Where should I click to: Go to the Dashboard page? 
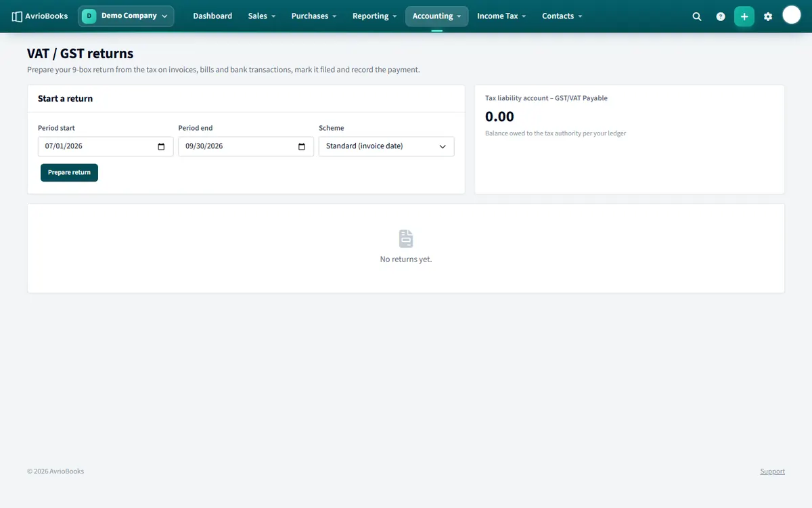pyautogui.click(x=212, y=16)
